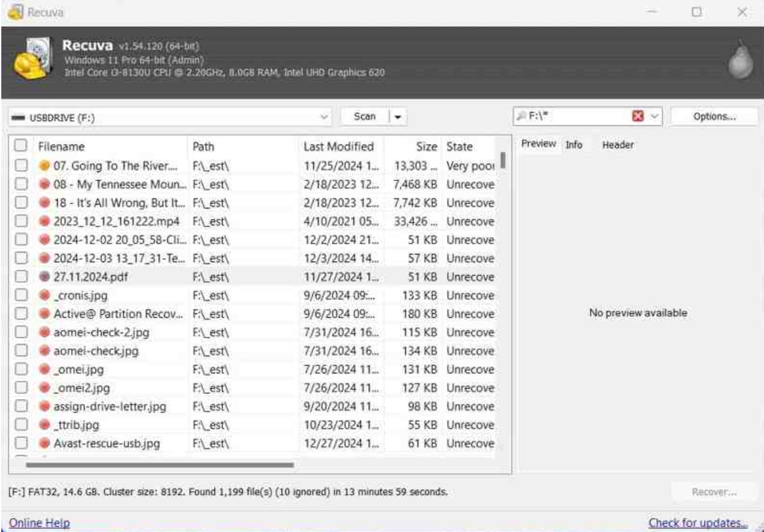Sort by Filename column header

(61, 146)
